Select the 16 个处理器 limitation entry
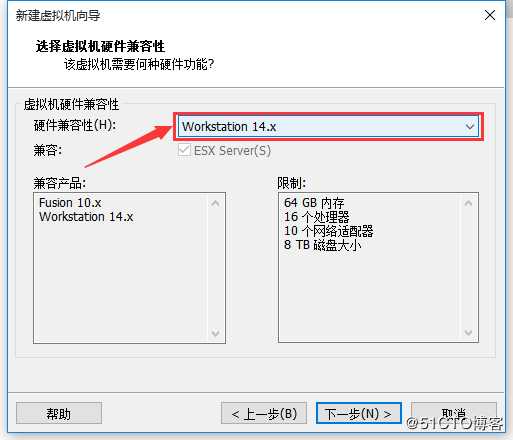Screen dimensions: 513x440 (317, 217)
